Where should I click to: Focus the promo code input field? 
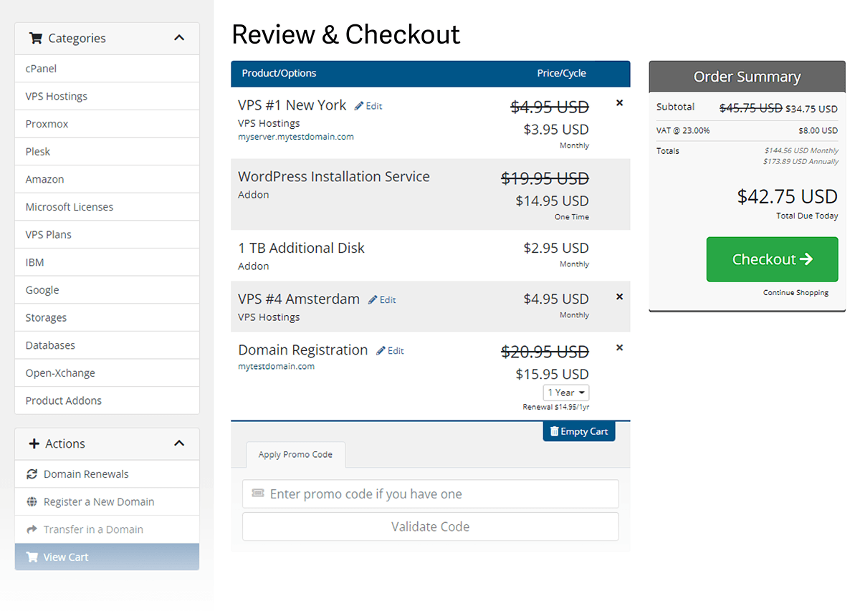coord(430,494)
